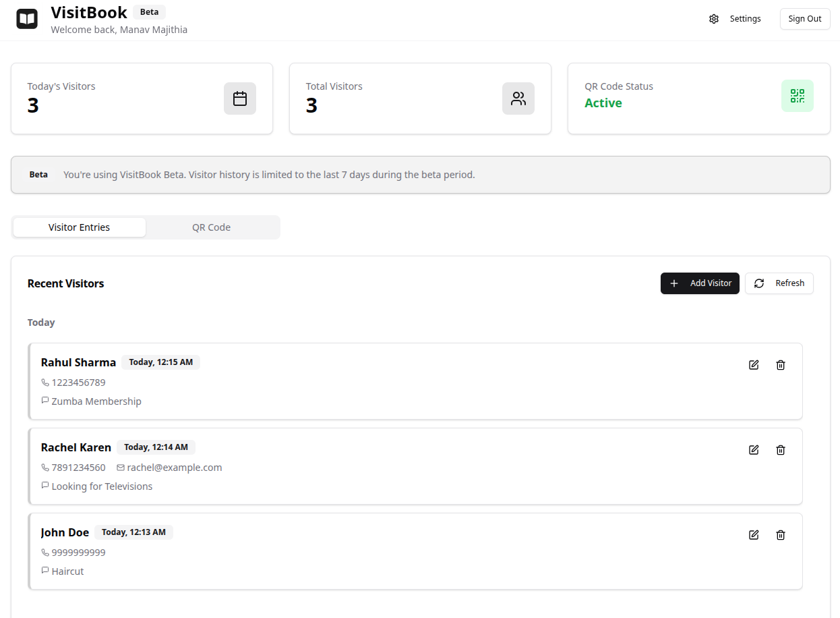This screenshot has width=840, height=618.
Task: Select the John Doe visitor card name
Action: (x=65, y=532)
